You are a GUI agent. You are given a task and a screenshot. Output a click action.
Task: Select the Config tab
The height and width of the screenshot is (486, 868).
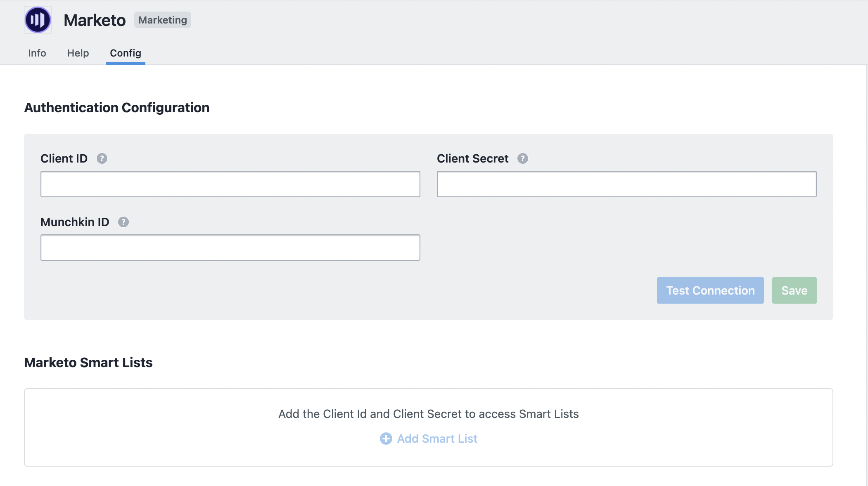126,53
